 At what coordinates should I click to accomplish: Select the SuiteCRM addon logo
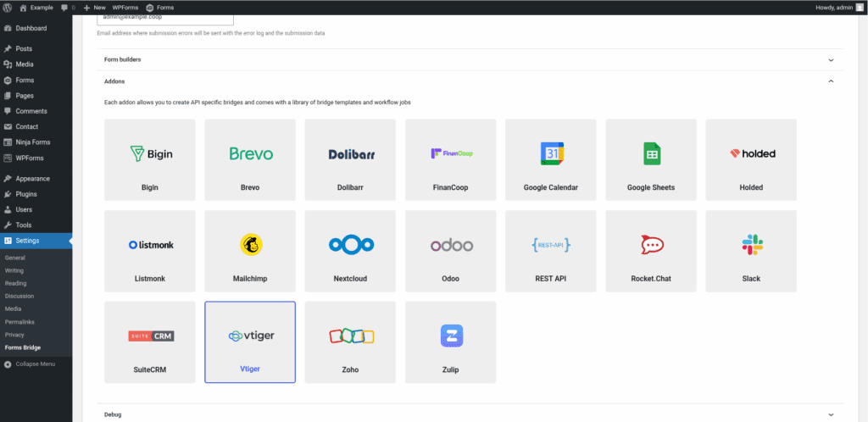151,336
